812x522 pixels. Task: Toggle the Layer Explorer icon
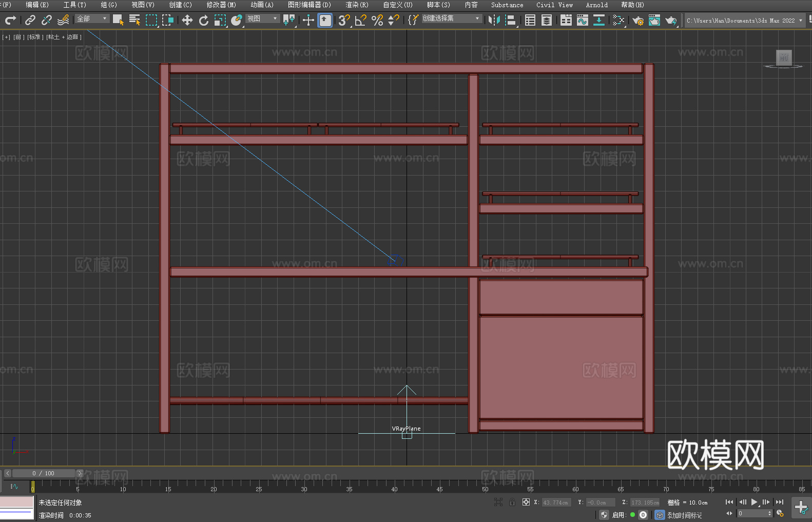tap(547, 20)
